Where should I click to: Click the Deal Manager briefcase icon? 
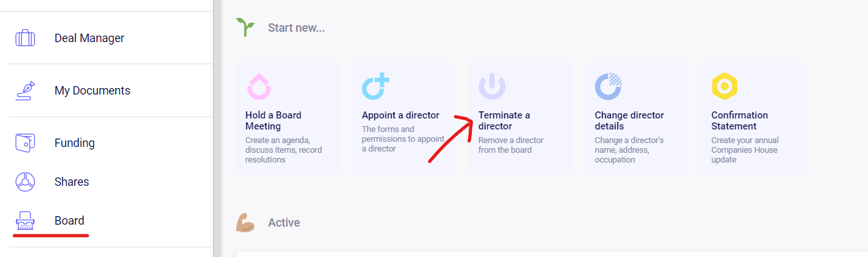[x=25, y=38]
